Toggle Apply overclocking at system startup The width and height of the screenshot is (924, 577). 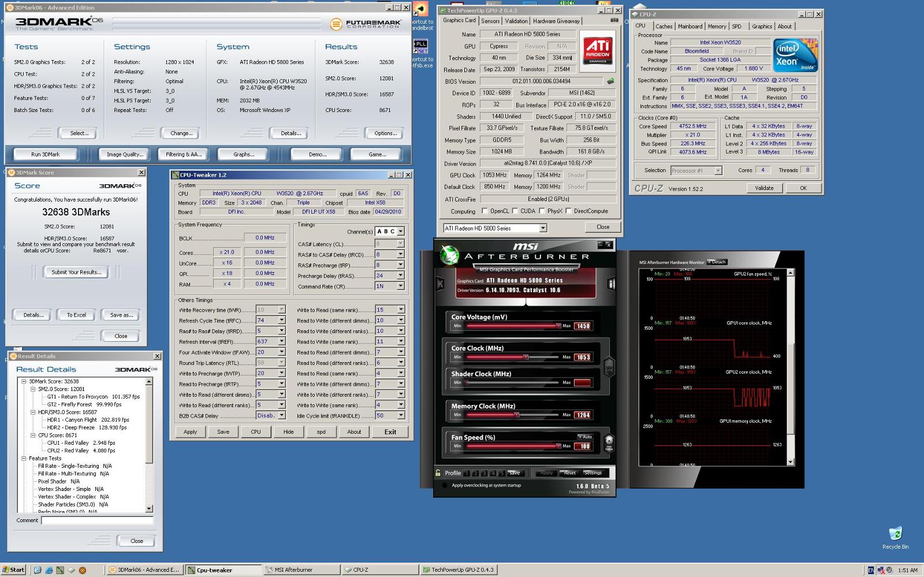pos(444,485)
